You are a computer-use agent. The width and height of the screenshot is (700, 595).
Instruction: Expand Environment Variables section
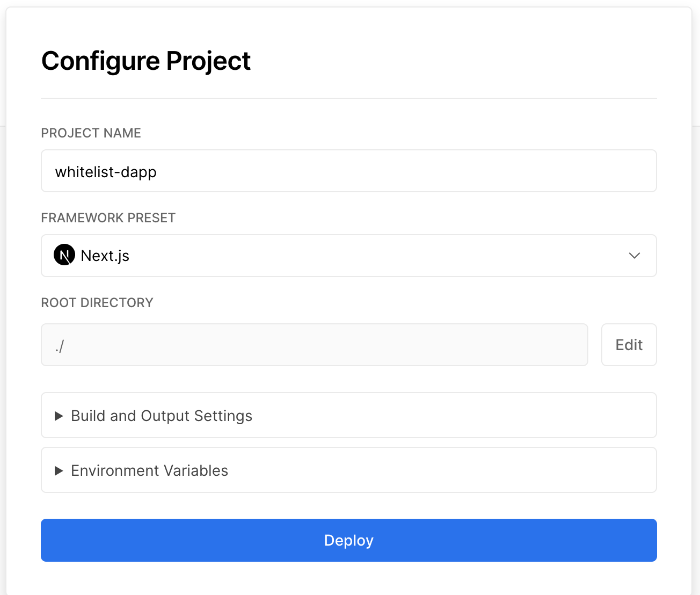click(349, 470)
